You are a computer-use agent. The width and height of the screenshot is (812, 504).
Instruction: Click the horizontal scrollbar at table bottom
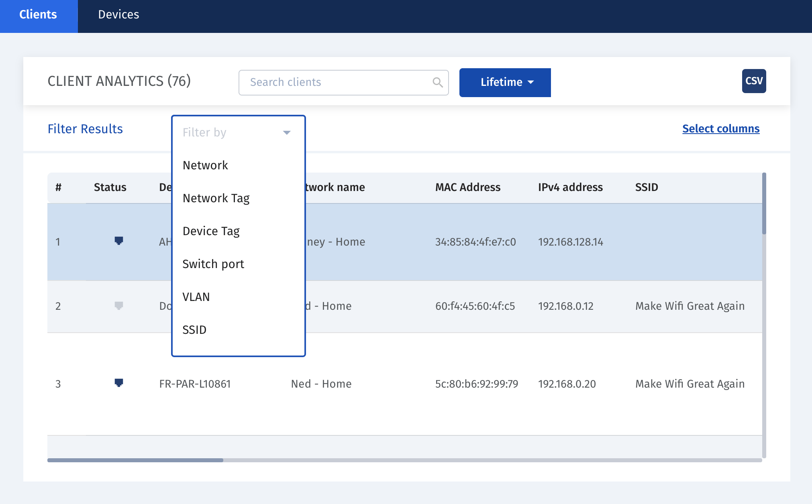(136, 460)
